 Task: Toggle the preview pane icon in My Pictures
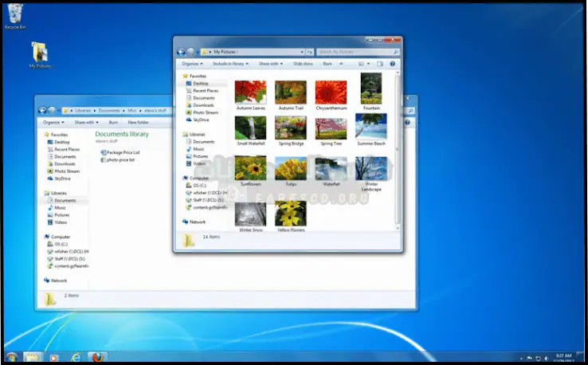[x=379, y=63]
